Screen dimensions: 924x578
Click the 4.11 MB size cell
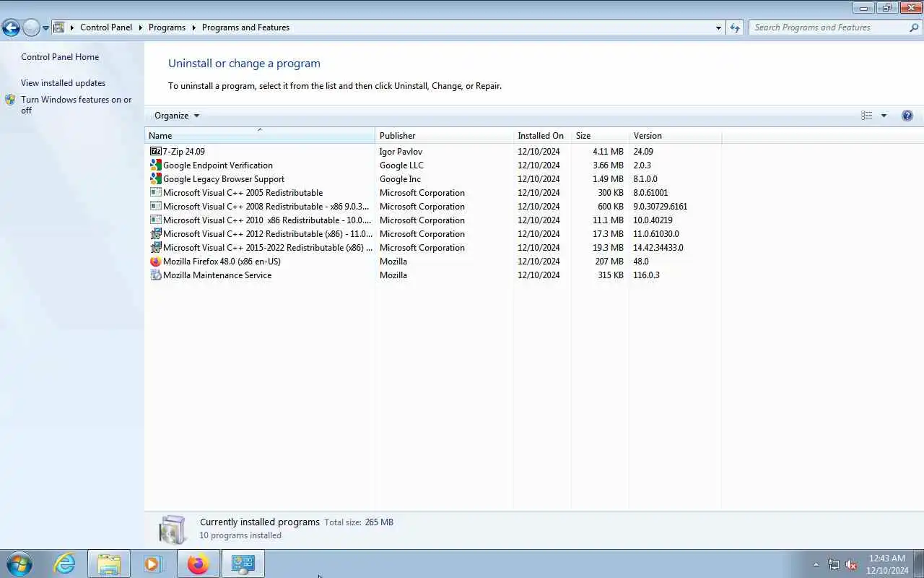[608, 152]
